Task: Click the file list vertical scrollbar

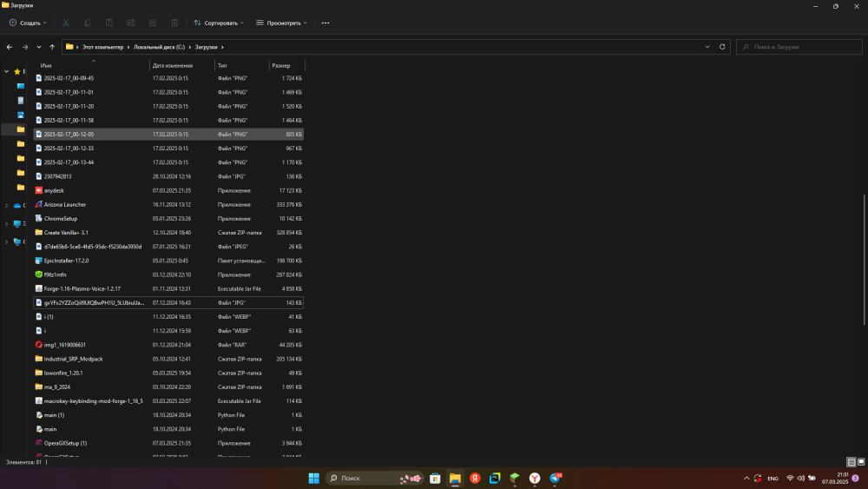Action: (x=865, y=259)
